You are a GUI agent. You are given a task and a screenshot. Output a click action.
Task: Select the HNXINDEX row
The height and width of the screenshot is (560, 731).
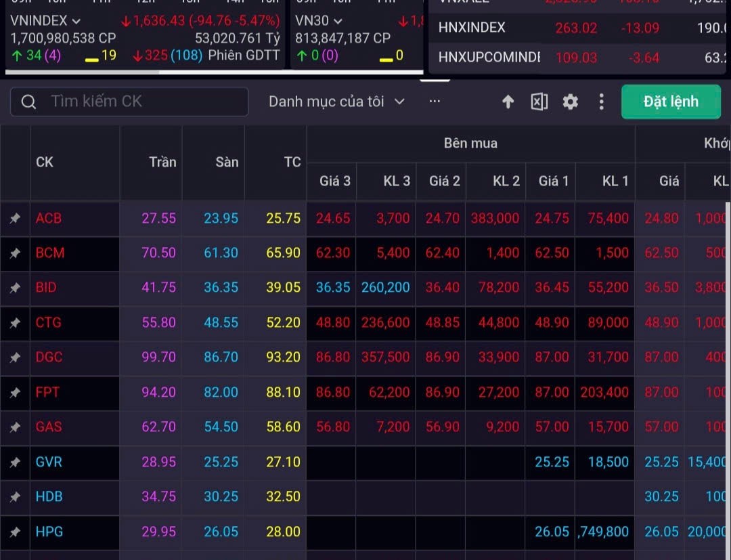coord(577,28)
